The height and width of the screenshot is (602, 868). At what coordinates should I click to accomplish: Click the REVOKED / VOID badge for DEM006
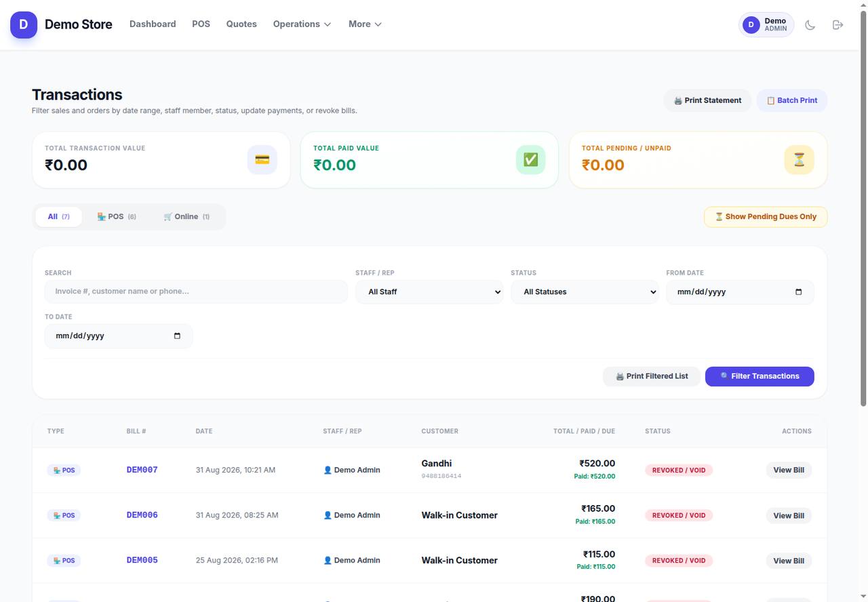[679, 516]
